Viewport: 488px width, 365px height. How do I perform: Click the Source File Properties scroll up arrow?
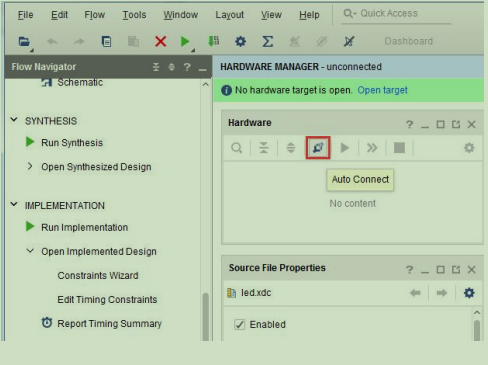pos(477,312)
